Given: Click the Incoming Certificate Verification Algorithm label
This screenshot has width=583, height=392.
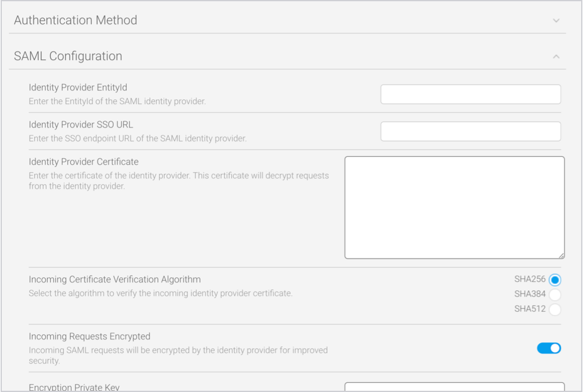Looking at the screenshot, I should pos(115,279).
